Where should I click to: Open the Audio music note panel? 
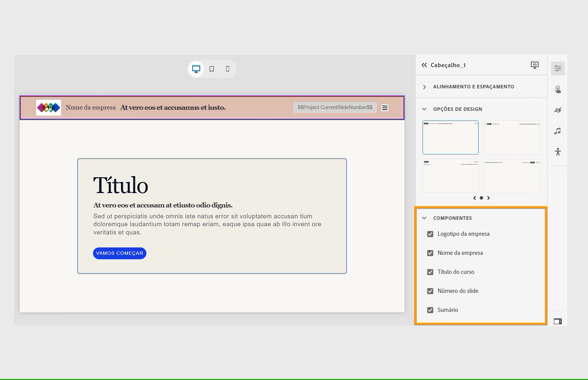coord(558,131)
